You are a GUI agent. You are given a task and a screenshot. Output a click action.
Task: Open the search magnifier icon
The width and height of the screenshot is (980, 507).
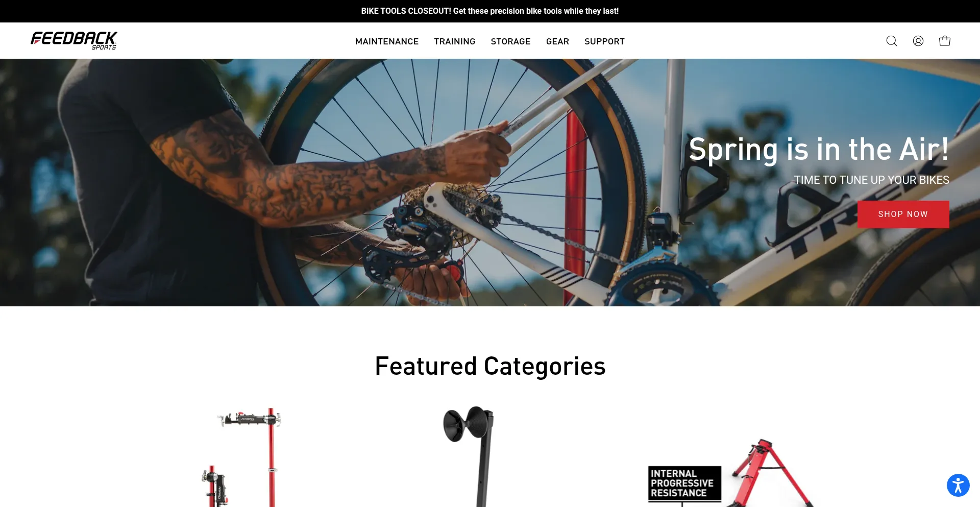[x=891, y=41]
